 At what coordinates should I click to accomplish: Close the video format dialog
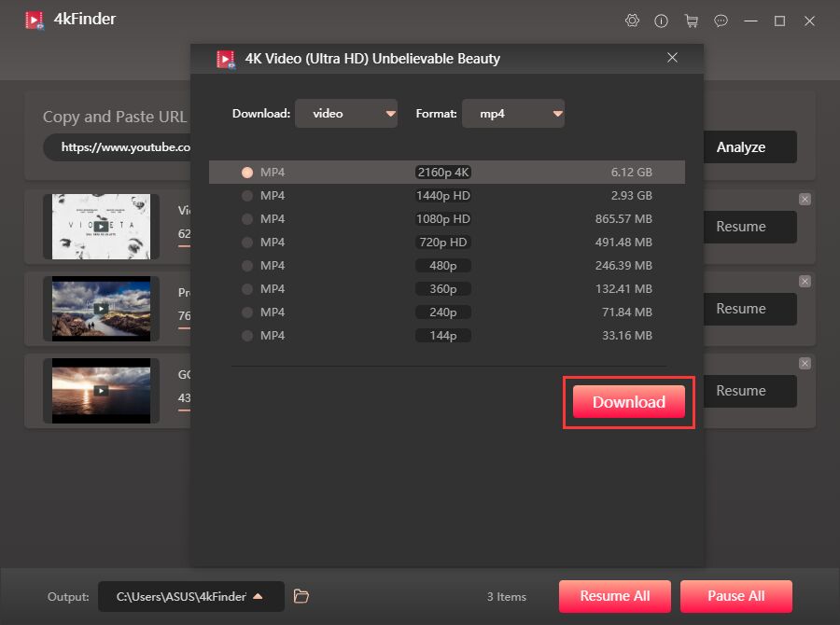point(672,58)
